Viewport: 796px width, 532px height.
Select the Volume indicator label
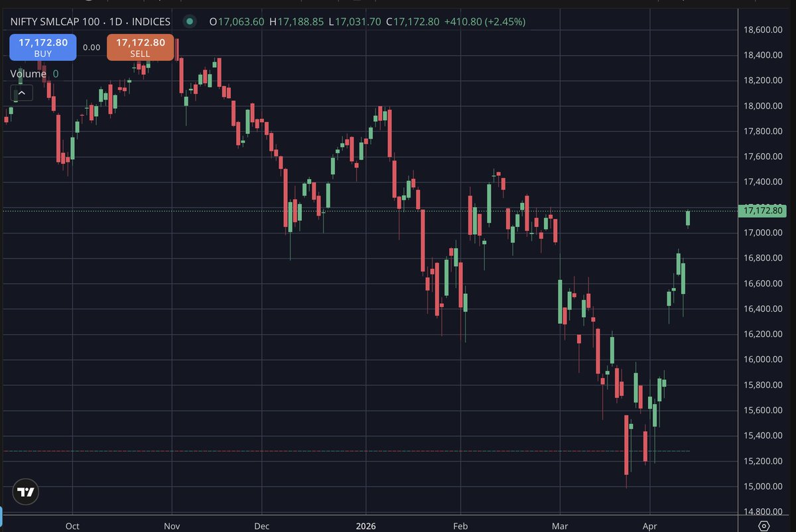click(x=28, y=74)
